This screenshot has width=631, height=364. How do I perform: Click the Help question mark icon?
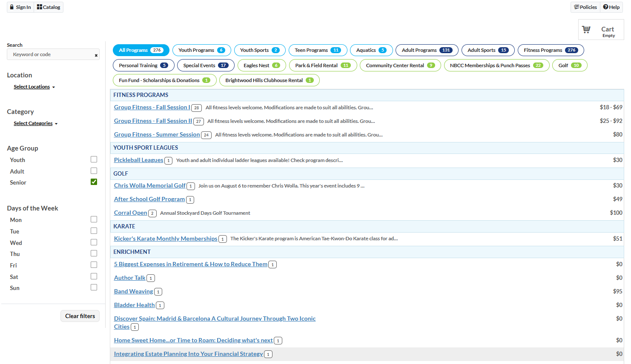pyautogui.click(x=605, y=7)
